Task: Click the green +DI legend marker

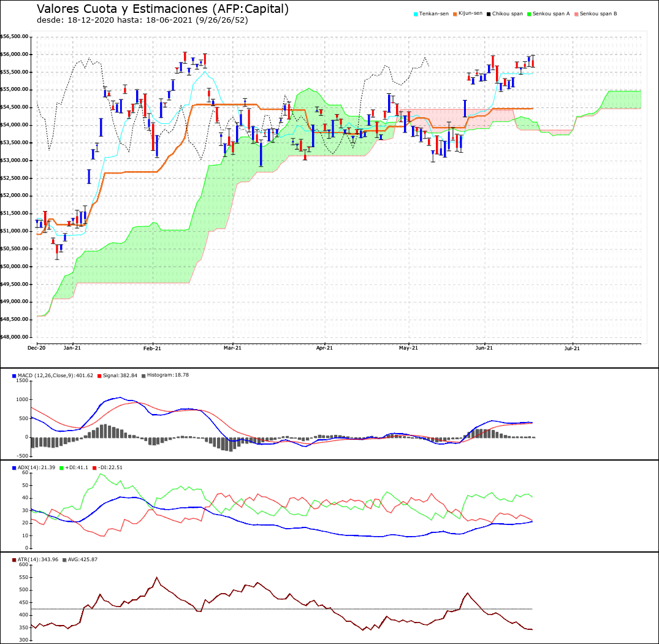Action: point(62,468)
